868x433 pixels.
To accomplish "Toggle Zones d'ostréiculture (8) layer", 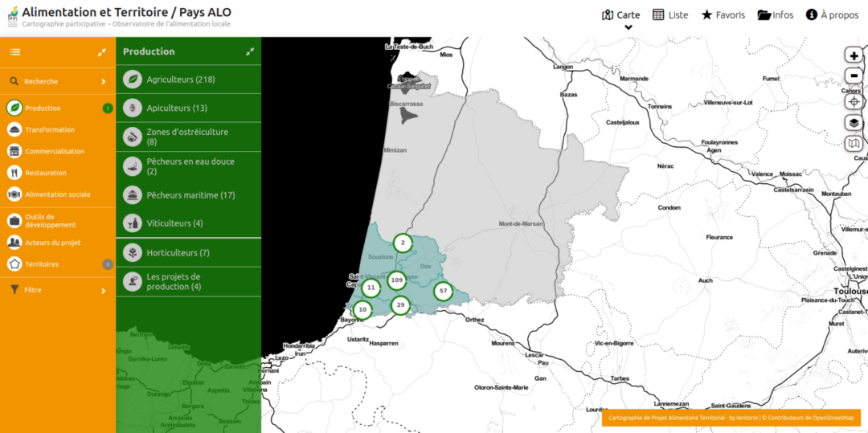I will [x=188, y=137].
